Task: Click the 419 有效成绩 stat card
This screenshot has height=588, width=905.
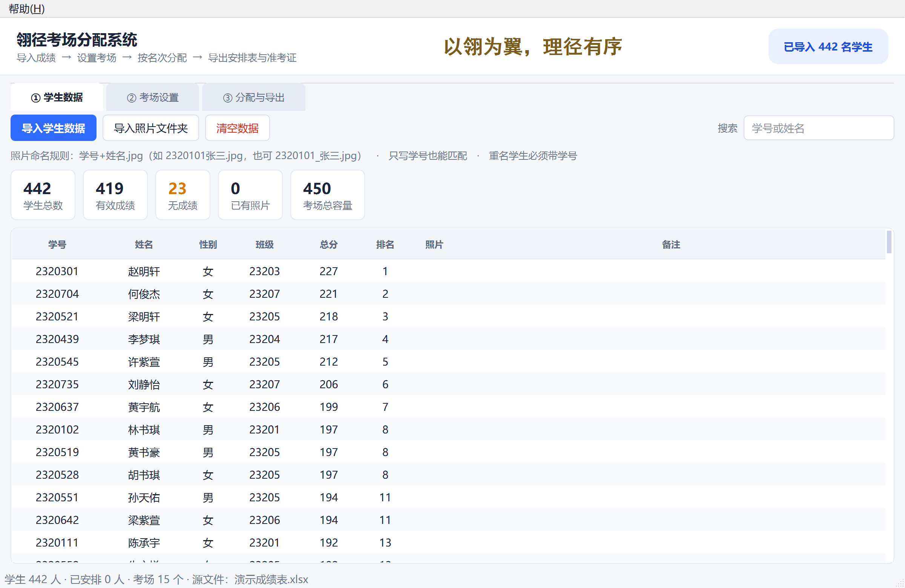Action: tap(115, 195)
